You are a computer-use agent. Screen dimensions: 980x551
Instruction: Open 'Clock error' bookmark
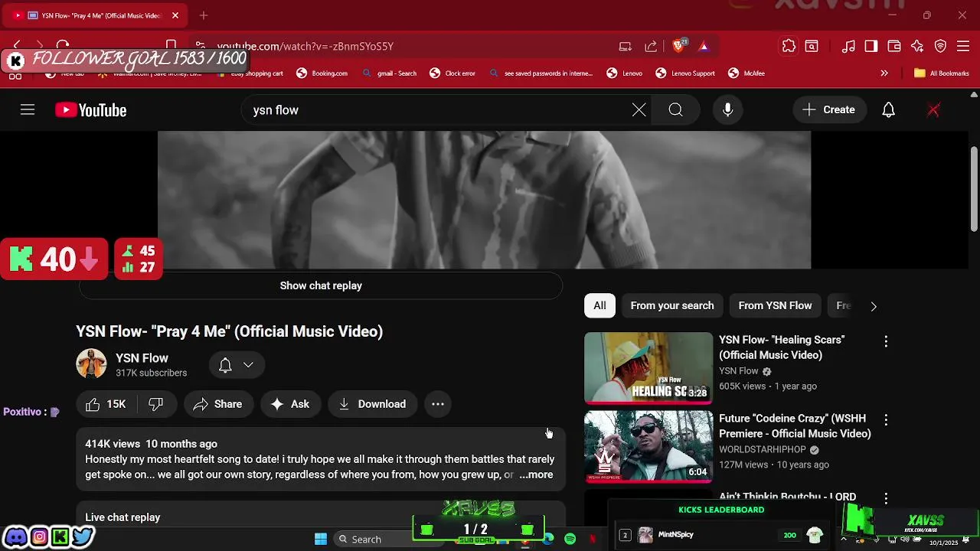(x=452, y=73)
